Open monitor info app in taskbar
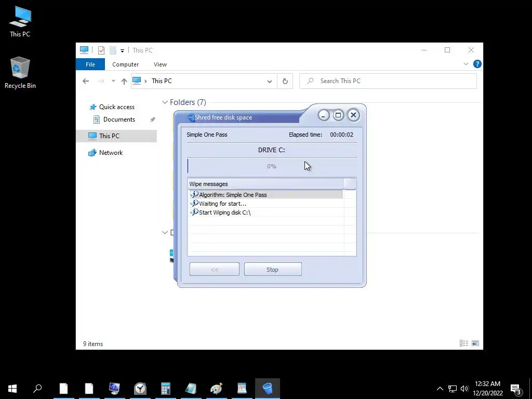The image size is (532, 399). point(114,389)
